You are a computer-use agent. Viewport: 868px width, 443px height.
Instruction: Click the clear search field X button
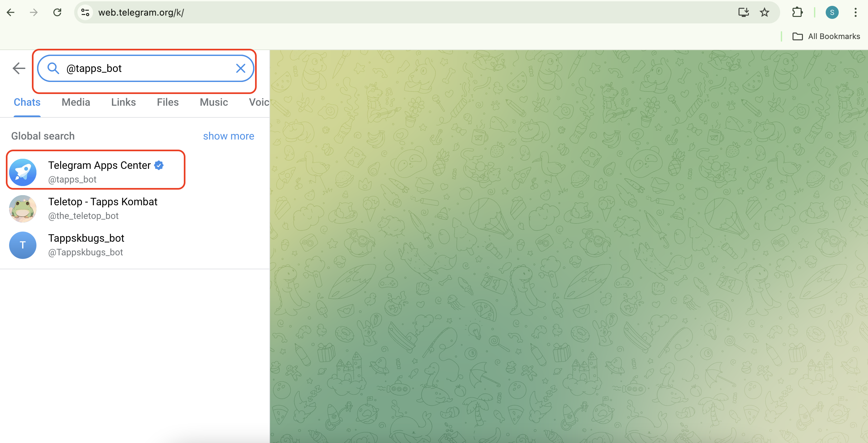[x=239, y=68]
